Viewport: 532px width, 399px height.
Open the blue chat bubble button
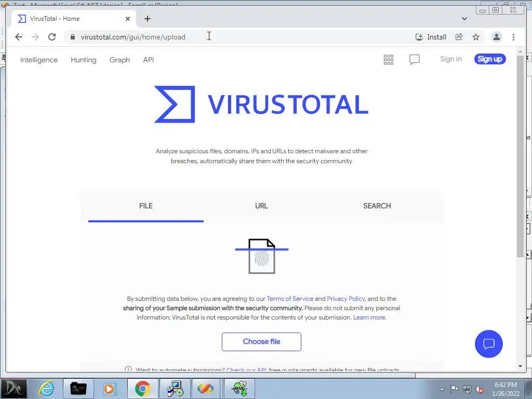488,344
